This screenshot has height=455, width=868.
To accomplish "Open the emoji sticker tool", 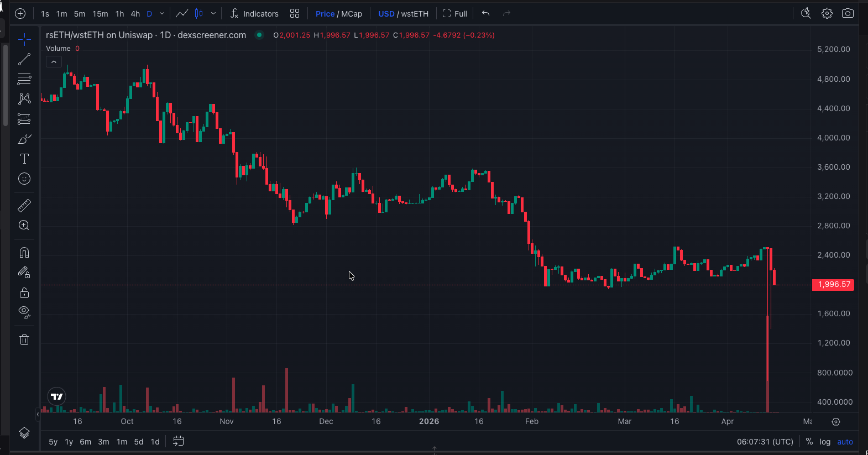I will tap(24, 179).
